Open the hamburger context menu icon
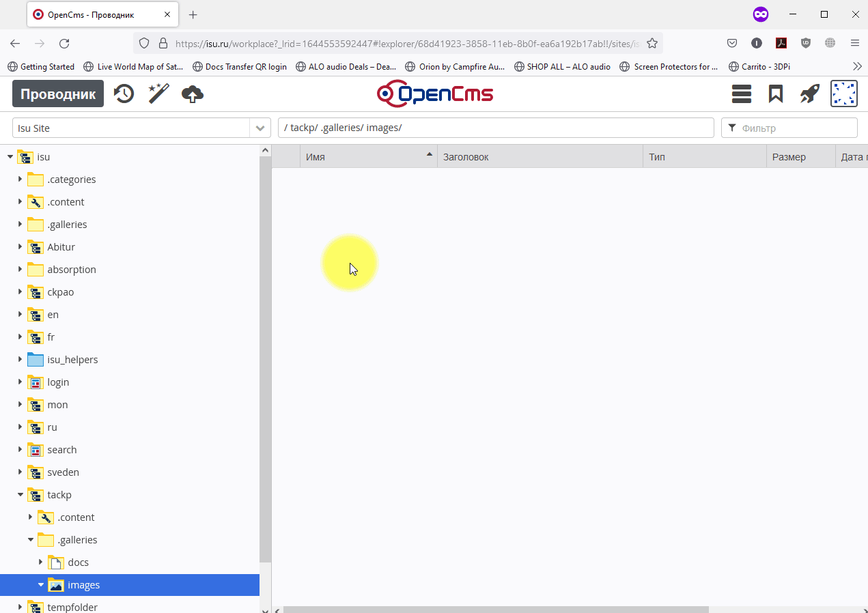 click(741, 94)
